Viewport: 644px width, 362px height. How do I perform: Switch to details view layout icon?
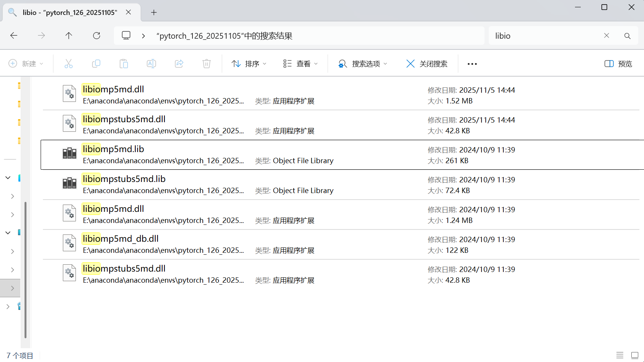620,355
